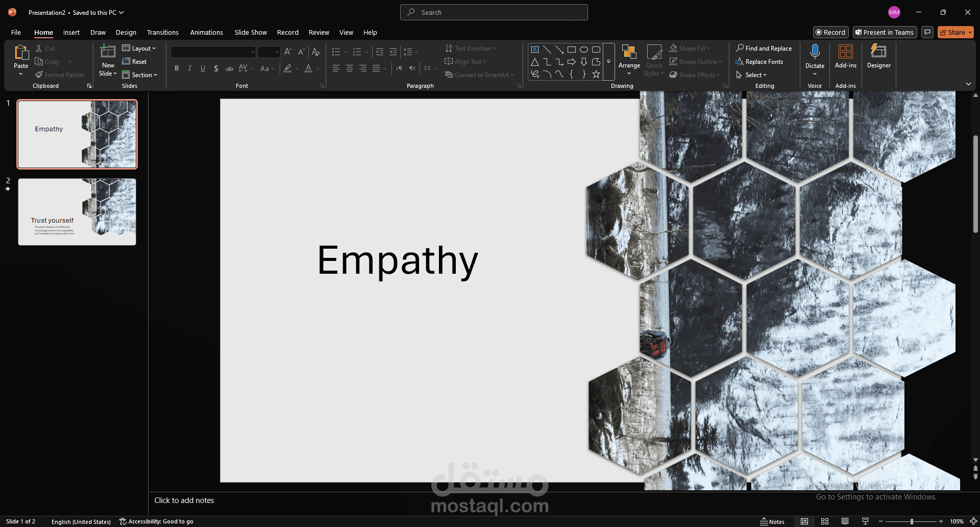Adjust the zoom slider handle
The width and height of the screenshot is (980, 527).
(x=912, y=521)
